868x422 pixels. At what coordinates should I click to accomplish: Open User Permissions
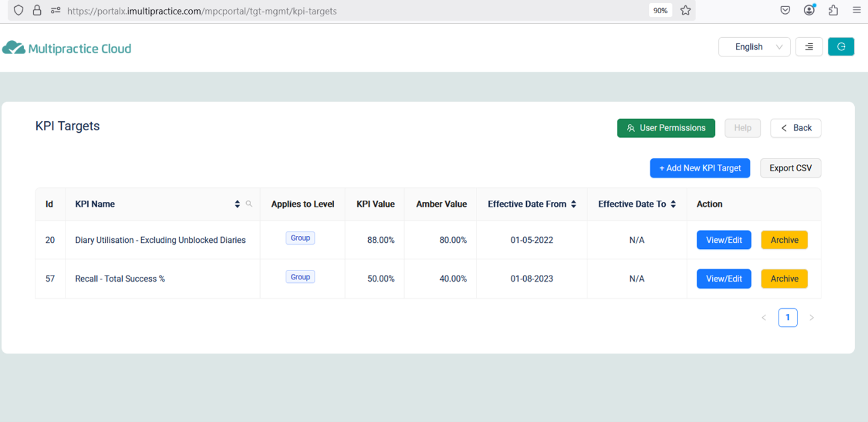[x=666, y=128]
